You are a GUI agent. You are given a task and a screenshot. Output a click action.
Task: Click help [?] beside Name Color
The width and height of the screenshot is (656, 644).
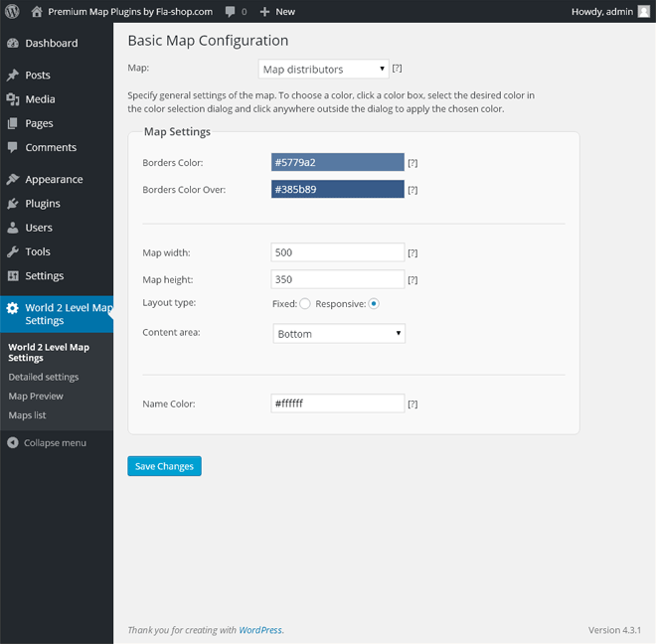point(412,403)
